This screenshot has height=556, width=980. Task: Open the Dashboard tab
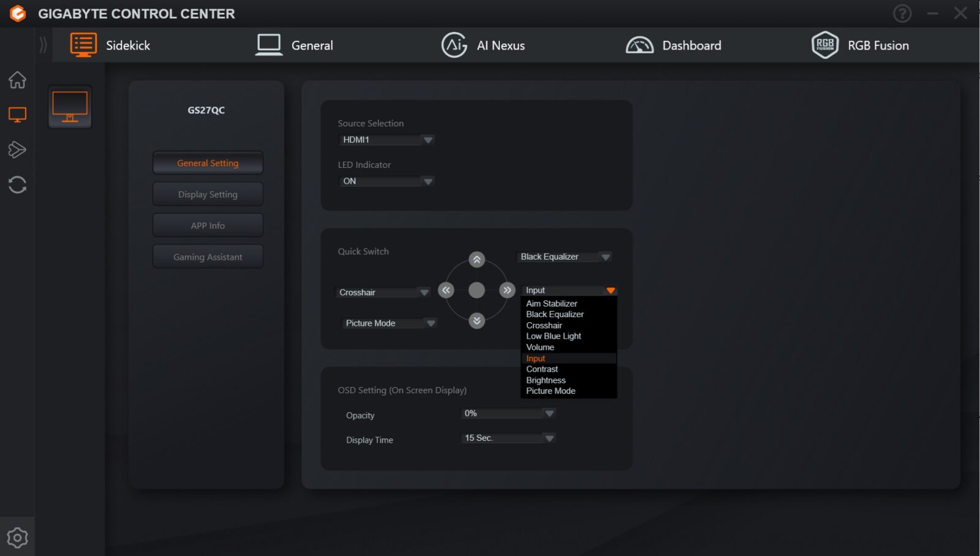click(x=674, y=45)
